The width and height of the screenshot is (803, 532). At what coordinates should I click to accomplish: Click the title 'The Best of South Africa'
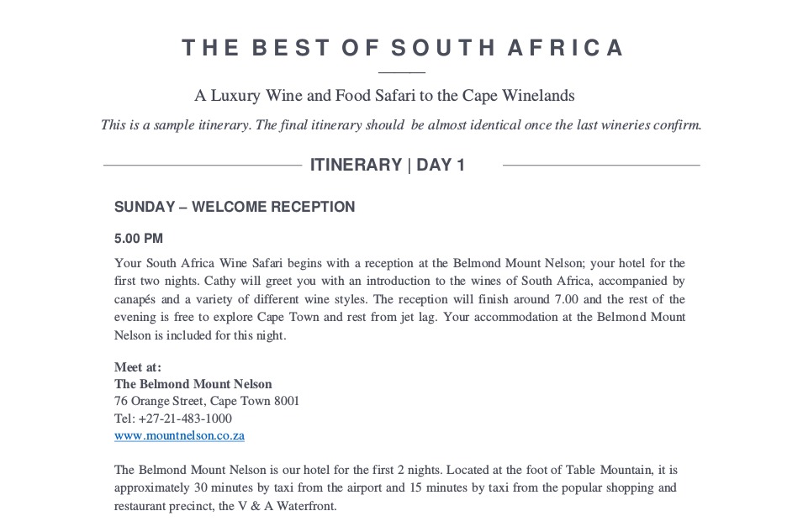pos(403,48)
